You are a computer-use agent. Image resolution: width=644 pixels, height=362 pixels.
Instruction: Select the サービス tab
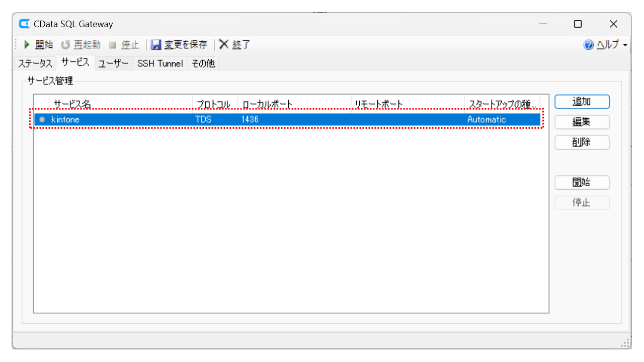(75, 62)
